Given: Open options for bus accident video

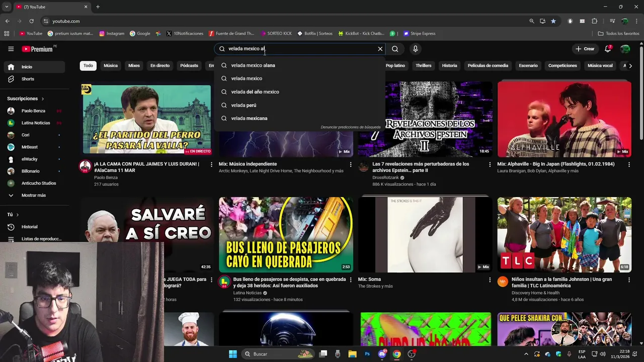Looking at the screenshot, I should tap(351, 280).
